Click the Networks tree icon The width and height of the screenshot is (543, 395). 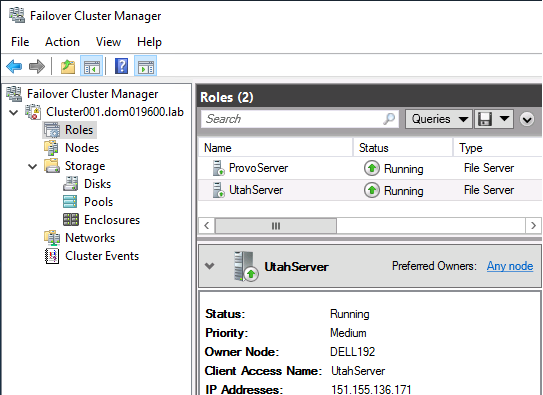52,238
